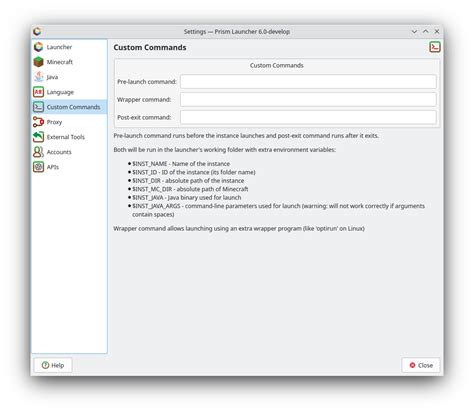474x412 pixels.
Task: Click the External Tools arrow icon
Action: pyautogui.click(x=38, y=137)
